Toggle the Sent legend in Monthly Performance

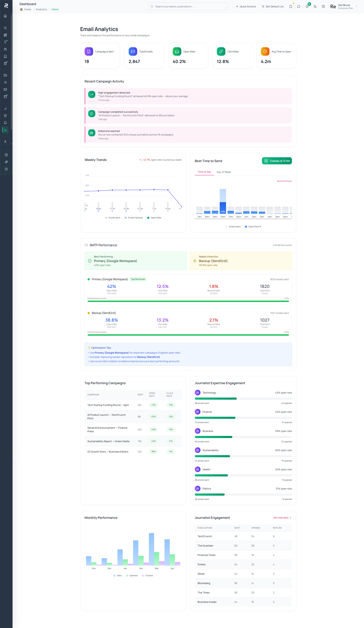[x=118, y=576]
